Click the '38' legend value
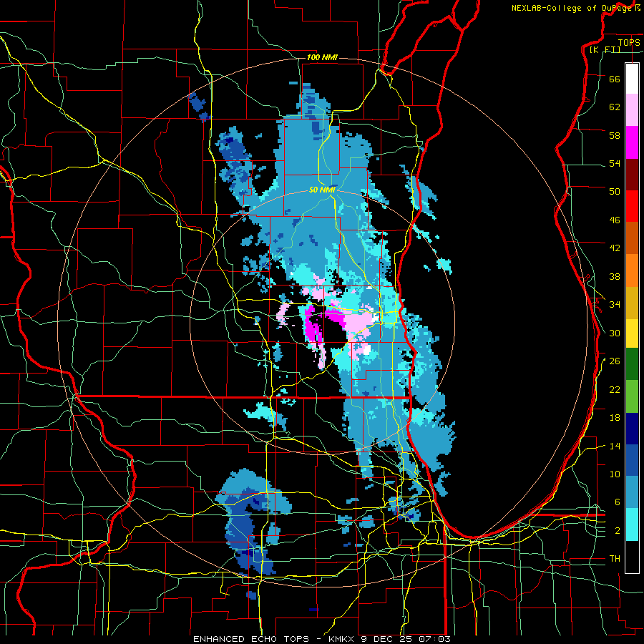Viewport: 644px width, 644px height. coord(615,276)
